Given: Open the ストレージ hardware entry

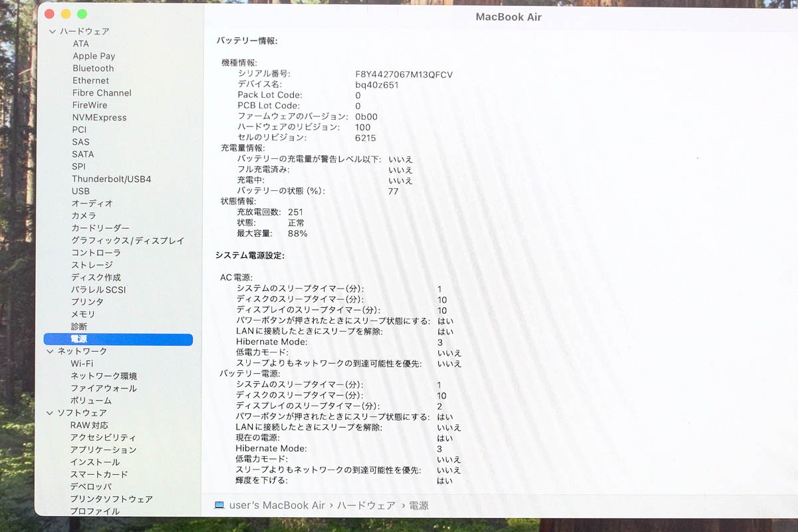Looking at the screenshot, I should pos(92,265).
